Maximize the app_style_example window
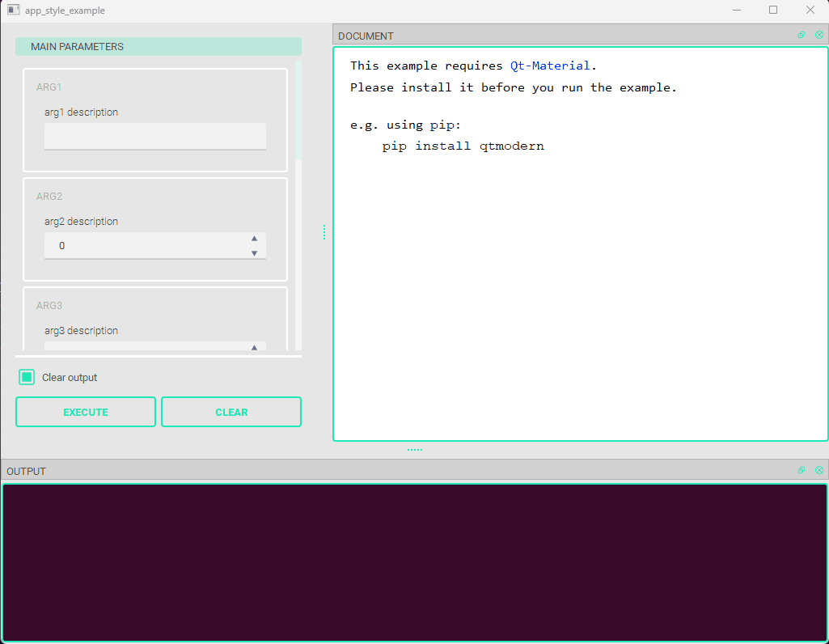This screenshot has width=829, height=644. [x=773, y=10]
